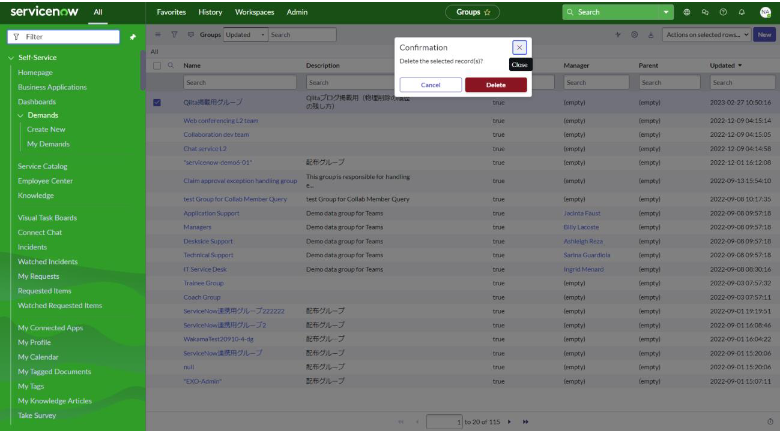The width and height of the screenshot is (781, 433).
Task: Go to the first page arrow
Action: pyautogui.click(x=401, y=422)
